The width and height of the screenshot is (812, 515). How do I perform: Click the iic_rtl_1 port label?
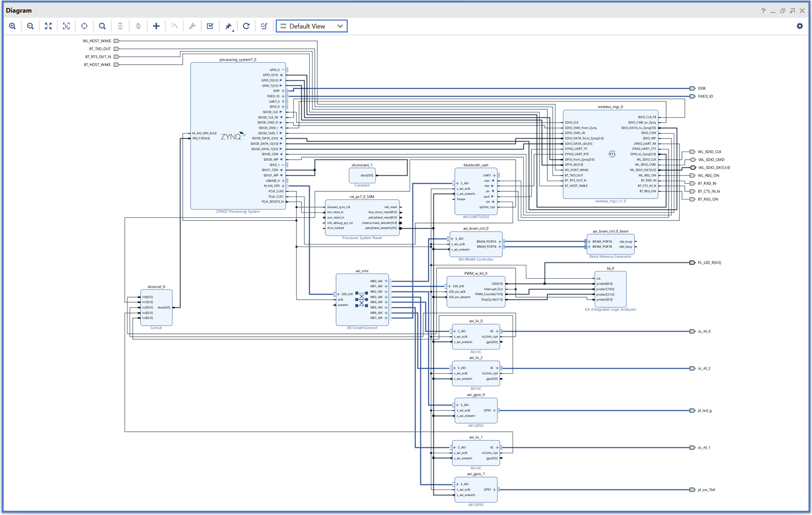tap(704, 448)
